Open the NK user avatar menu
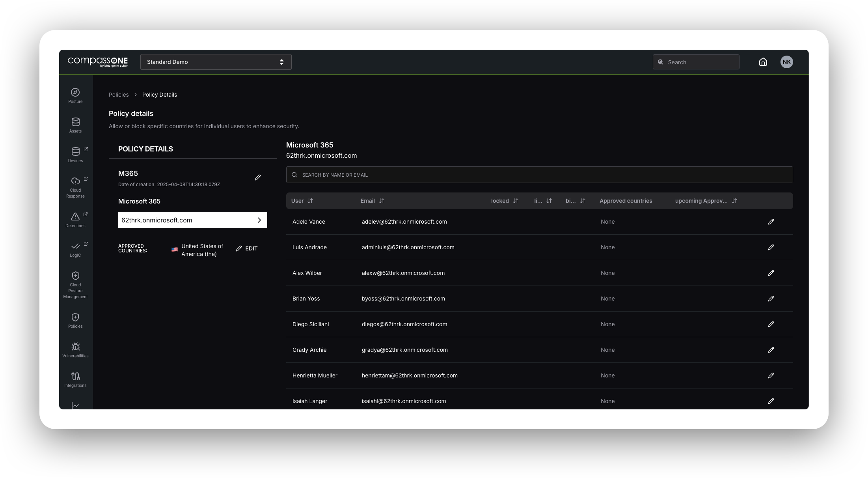Screen dimensions: 868x478 tap(787, 62)
